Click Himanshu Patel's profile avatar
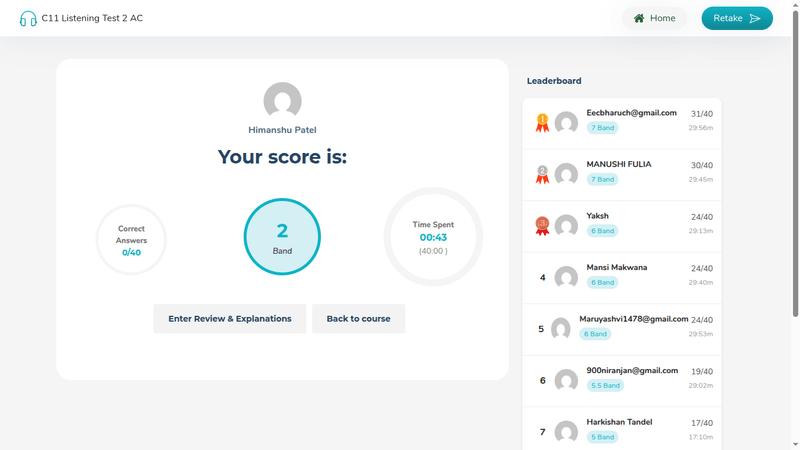The image size is (800, 450). [x=282, y=101]
